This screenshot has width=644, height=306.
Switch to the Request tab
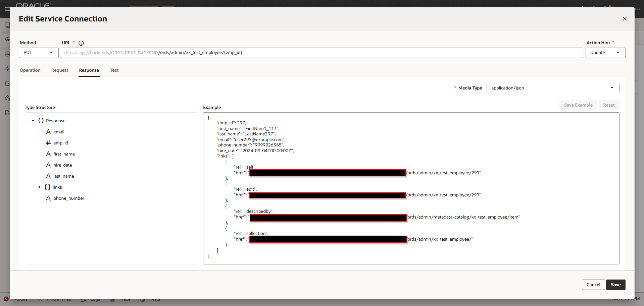[x=60, y=70]
